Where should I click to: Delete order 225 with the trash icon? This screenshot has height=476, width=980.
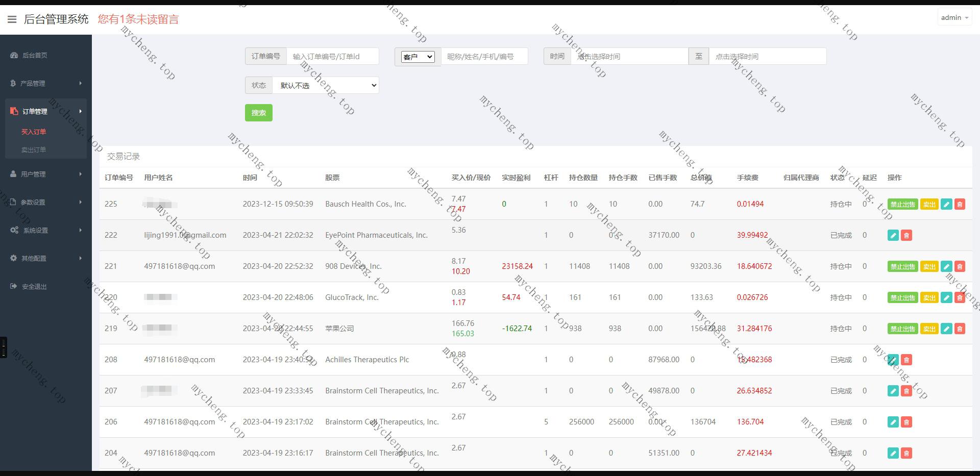coord(960,204)
